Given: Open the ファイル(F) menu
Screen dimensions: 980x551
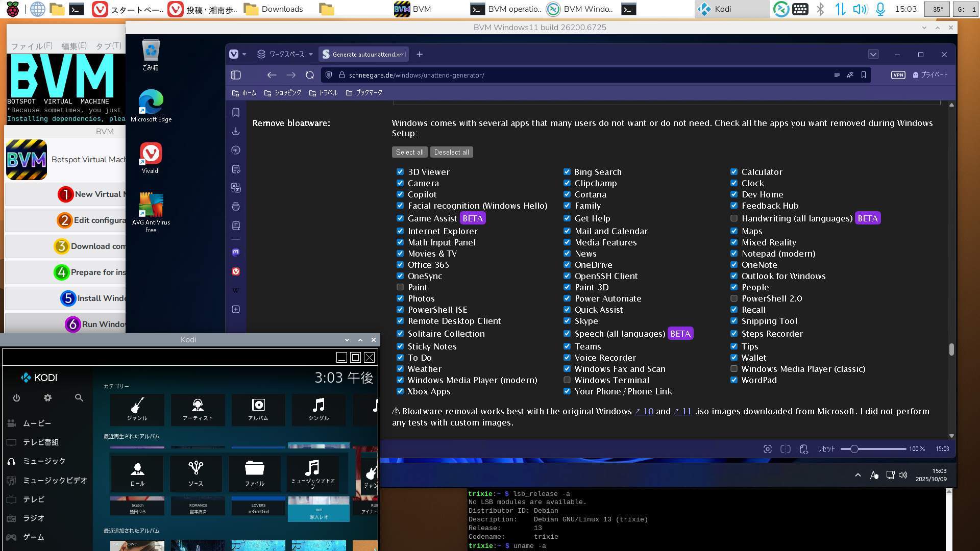Looking at the screenshot, I should [x=32, y=46].
